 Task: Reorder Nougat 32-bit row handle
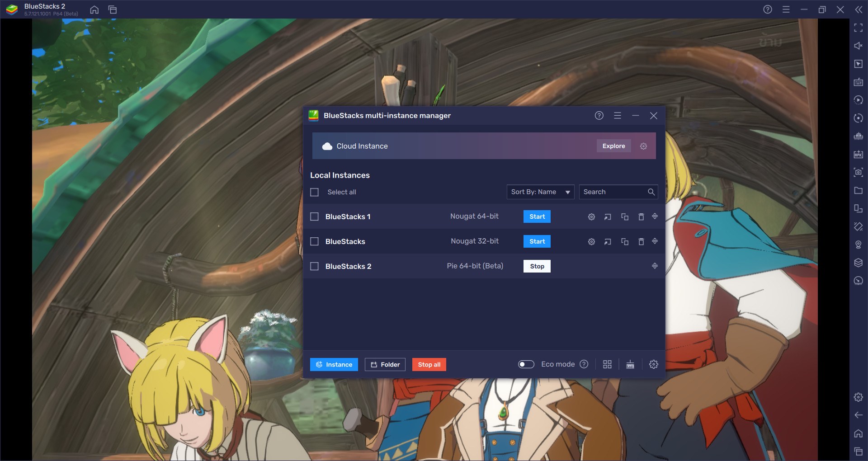(x=655, y=241)
